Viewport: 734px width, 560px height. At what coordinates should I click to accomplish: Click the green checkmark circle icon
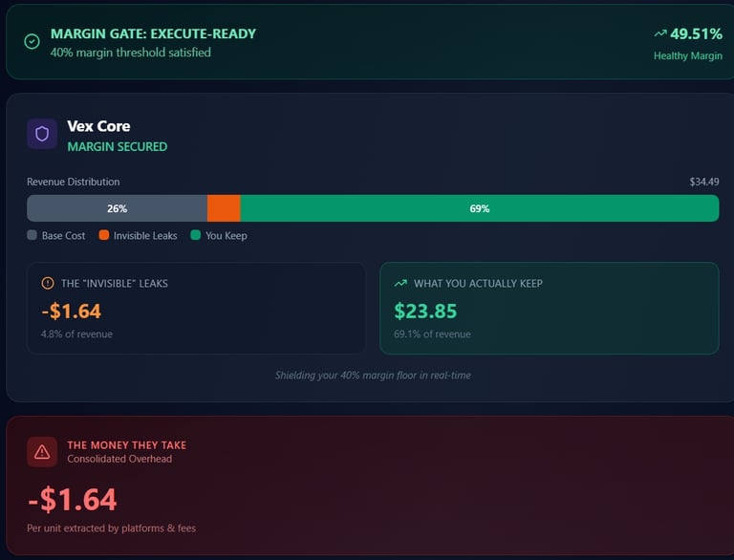pos(32,42)
